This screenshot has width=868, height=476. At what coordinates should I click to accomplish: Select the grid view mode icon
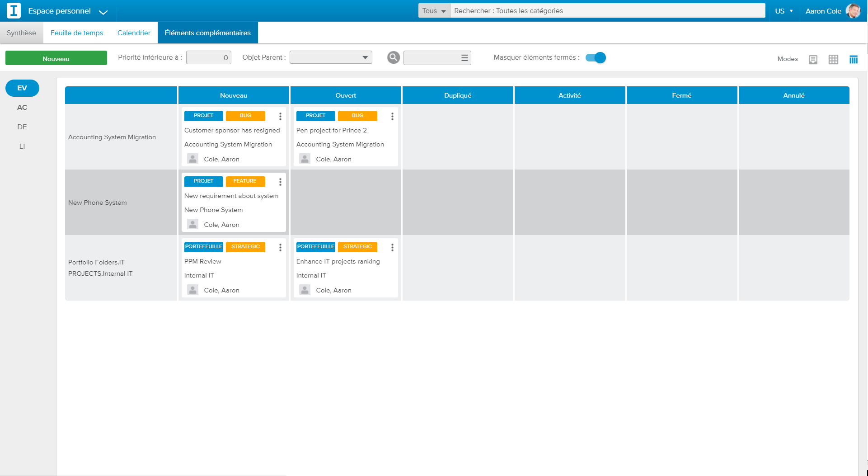click(834, 59)
